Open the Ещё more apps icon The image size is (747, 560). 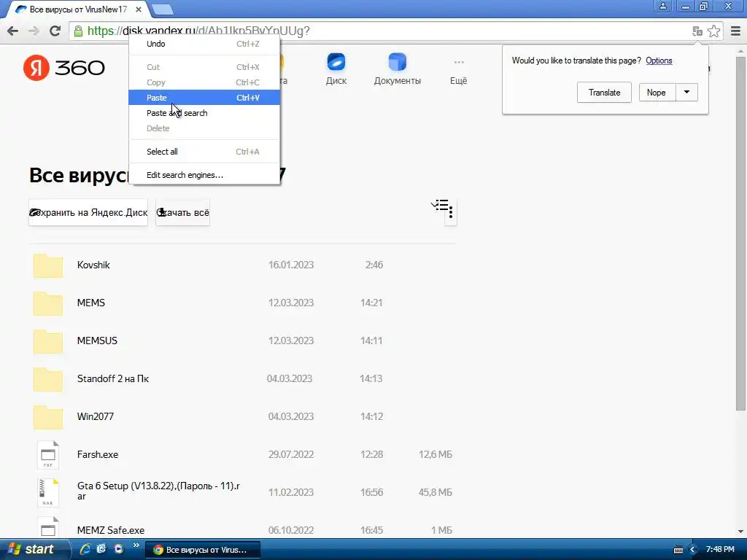[x=459, y=62]
